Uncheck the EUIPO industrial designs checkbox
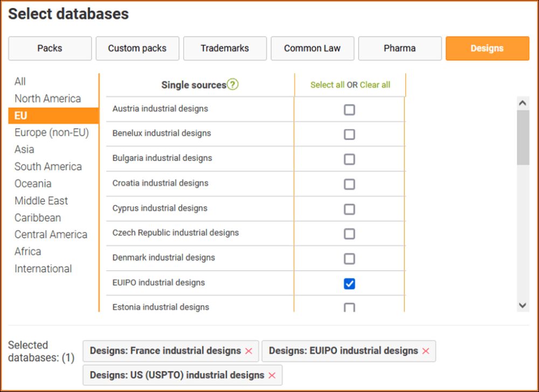 [x=349, y=284]
